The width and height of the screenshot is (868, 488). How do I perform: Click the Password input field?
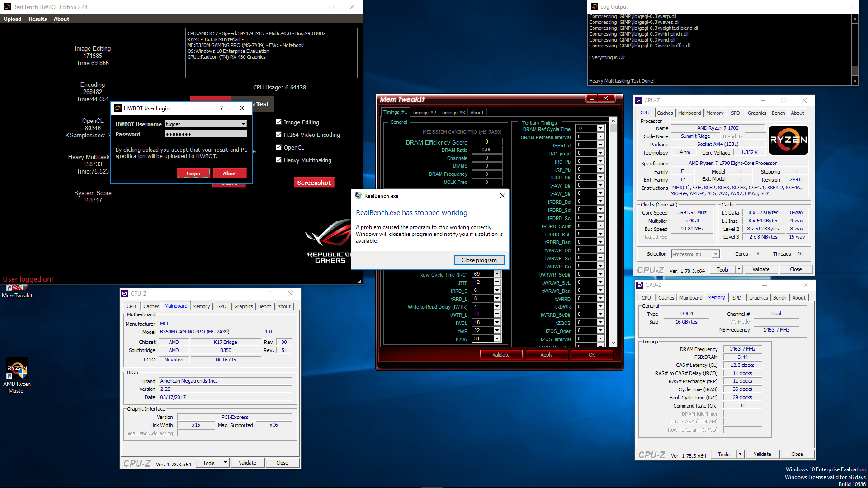206,134
